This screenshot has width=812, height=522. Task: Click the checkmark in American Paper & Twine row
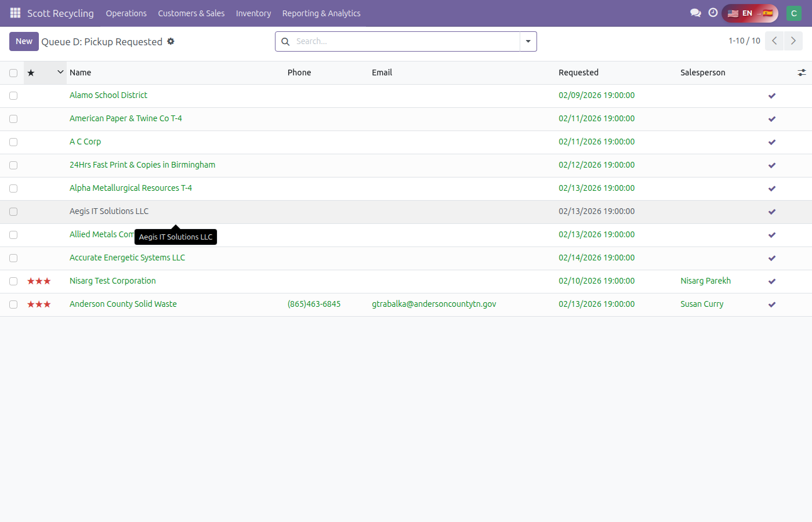pyautogui.click(x=772, y=119)
